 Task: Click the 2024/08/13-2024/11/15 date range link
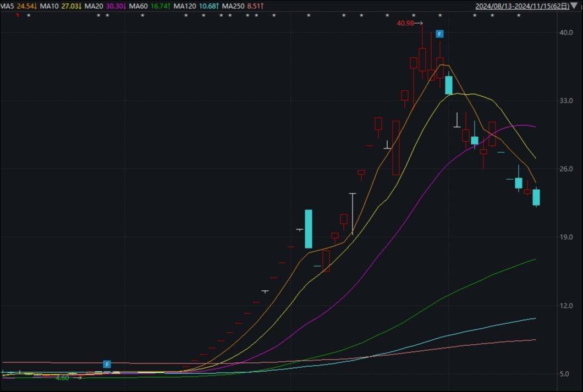click(x=521, y=6)
